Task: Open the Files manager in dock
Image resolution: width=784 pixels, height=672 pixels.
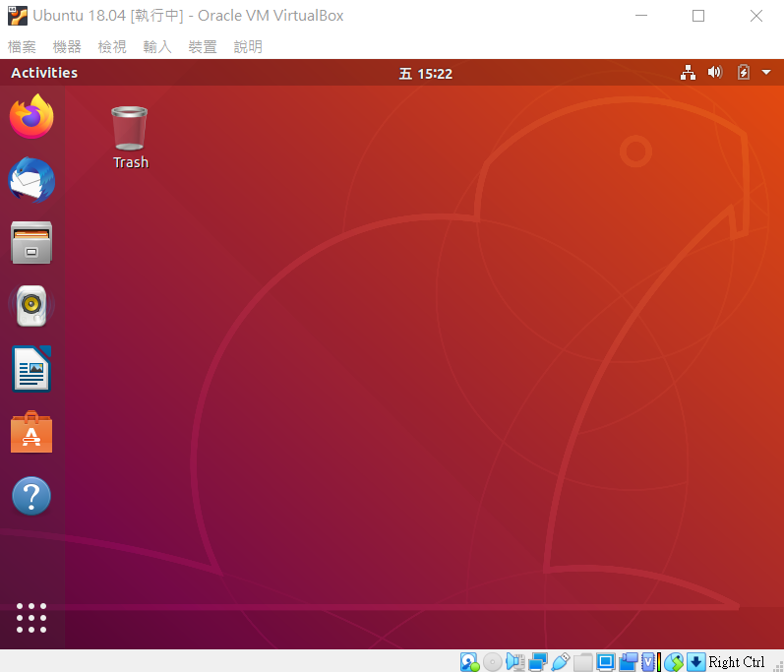Action: tap(31, 243)
